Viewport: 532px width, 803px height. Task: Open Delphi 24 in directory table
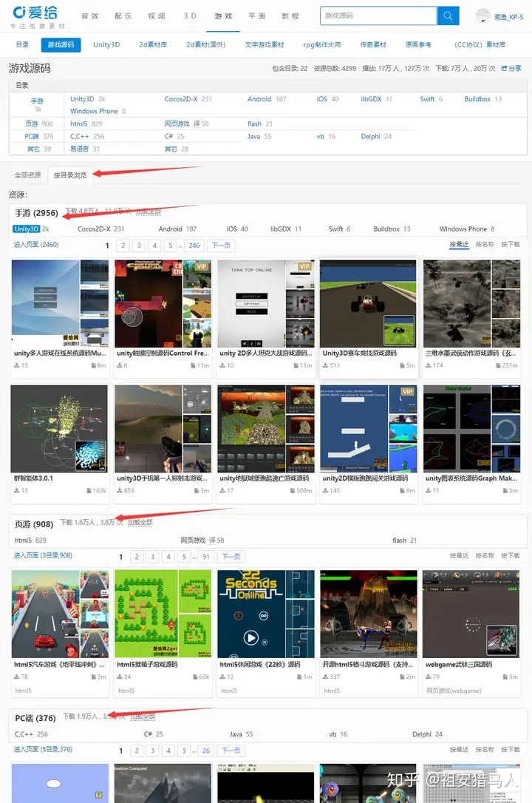[376, 136]
